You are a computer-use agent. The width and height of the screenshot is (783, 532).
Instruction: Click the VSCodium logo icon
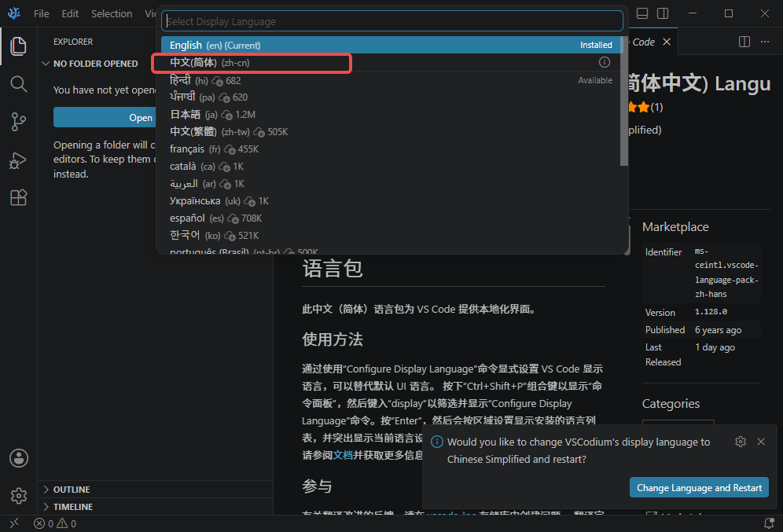point(14,13)
